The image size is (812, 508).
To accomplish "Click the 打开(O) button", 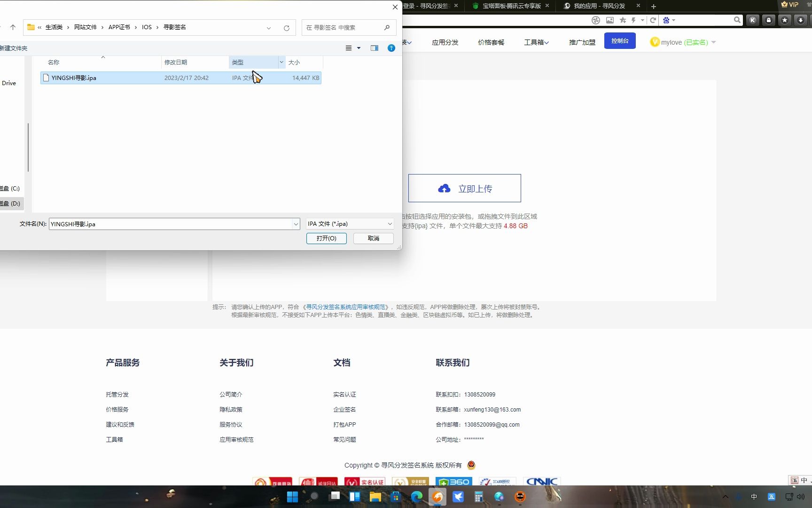I will (x=327, y=238).
